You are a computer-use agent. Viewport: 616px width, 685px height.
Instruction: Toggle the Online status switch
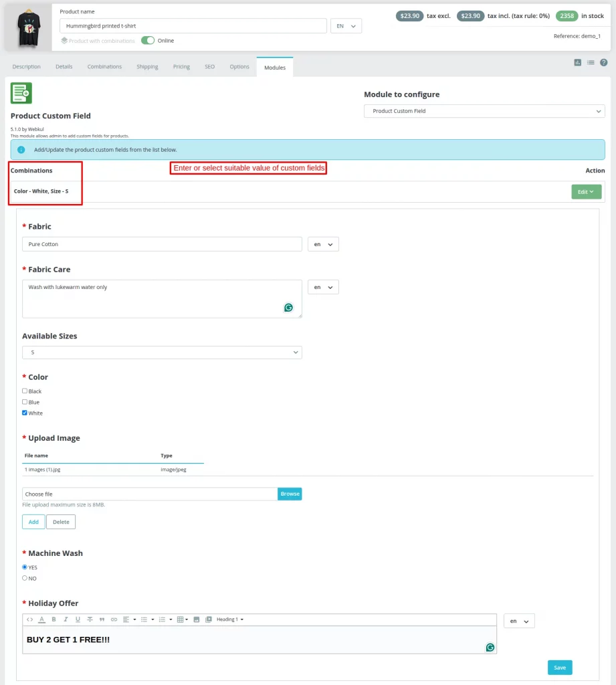point(148,40)
